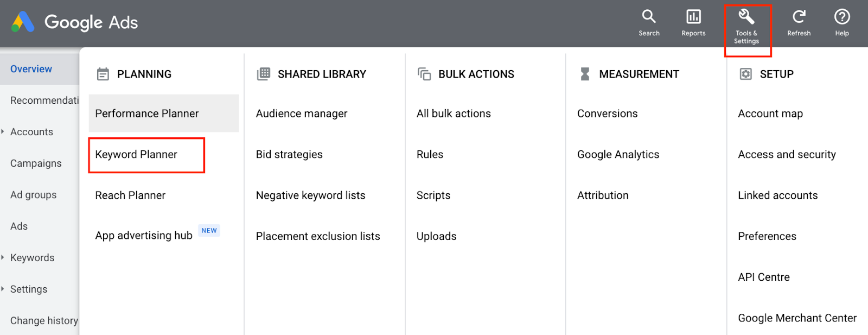This screenshot has width=868, height=335.
Task: Open Access and security
Action: [787, 155]
